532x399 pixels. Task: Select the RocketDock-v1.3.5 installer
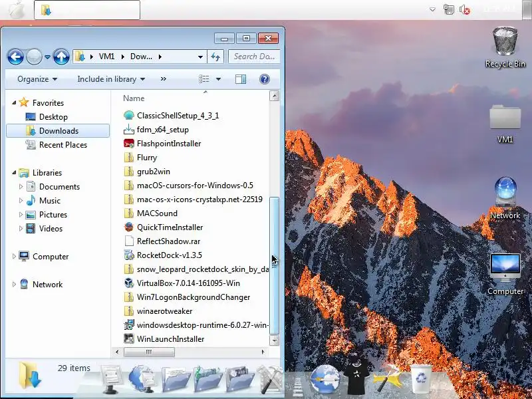coord(169,255)
